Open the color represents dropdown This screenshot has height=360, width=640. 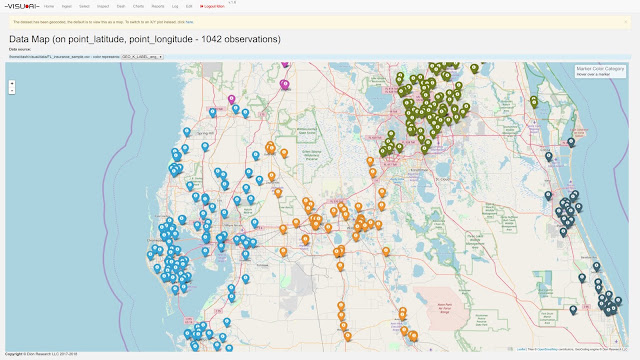[x=142, y=57]
